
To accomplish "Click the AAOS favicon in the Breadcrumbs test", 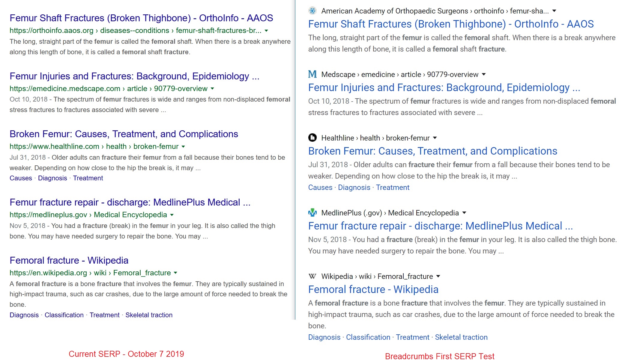I will [312, 11].
